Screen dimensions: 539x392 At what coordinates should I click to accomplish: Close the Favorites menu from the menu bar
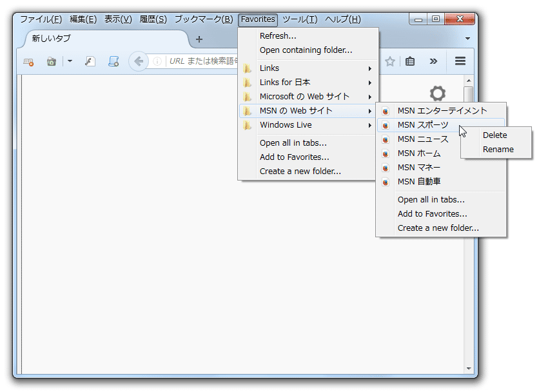[258, 19]
